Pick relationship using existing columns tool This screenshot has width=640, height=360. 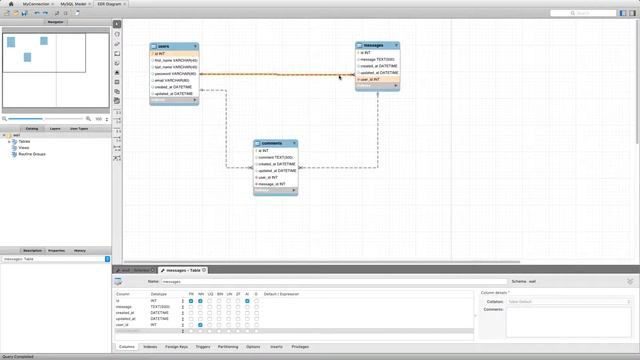(117, 158)
